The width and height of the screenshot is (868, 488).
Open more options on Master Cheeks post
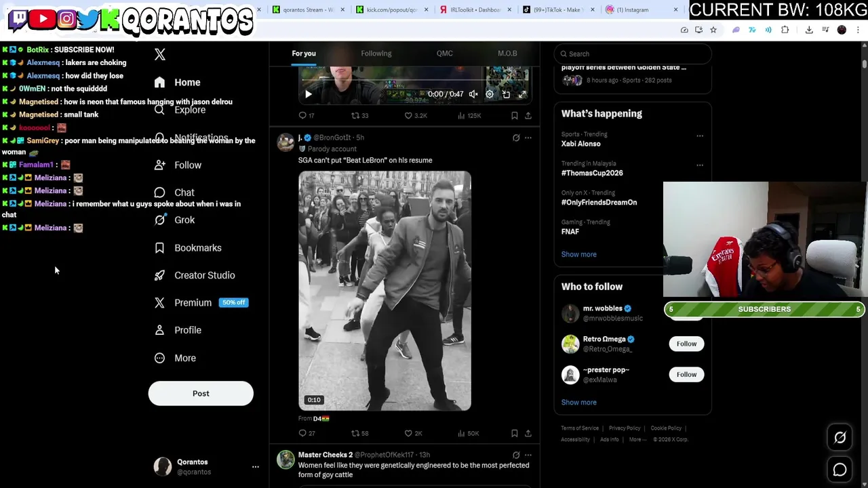pos(528,455)
